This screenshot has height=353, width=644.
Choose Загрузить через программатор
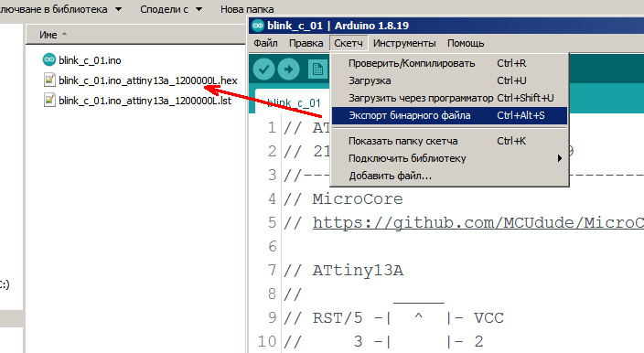(449, 98)
